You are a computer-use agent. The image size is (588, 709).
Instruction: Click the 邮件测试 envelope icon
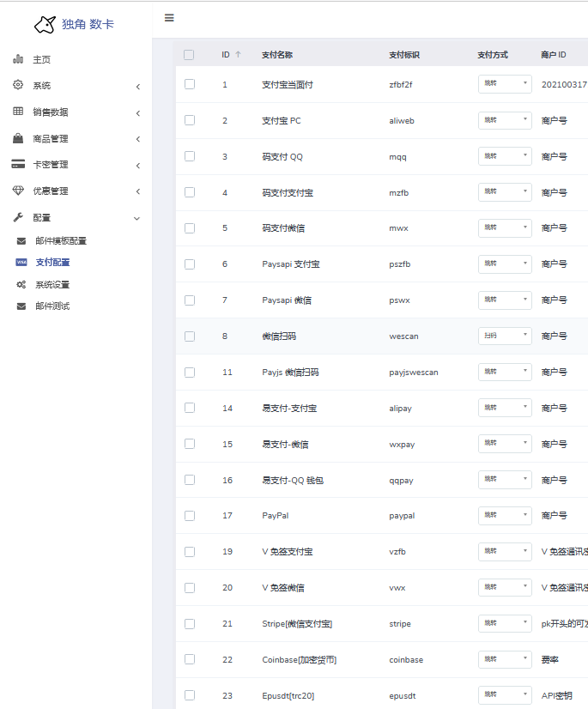[x=21, y=306]
